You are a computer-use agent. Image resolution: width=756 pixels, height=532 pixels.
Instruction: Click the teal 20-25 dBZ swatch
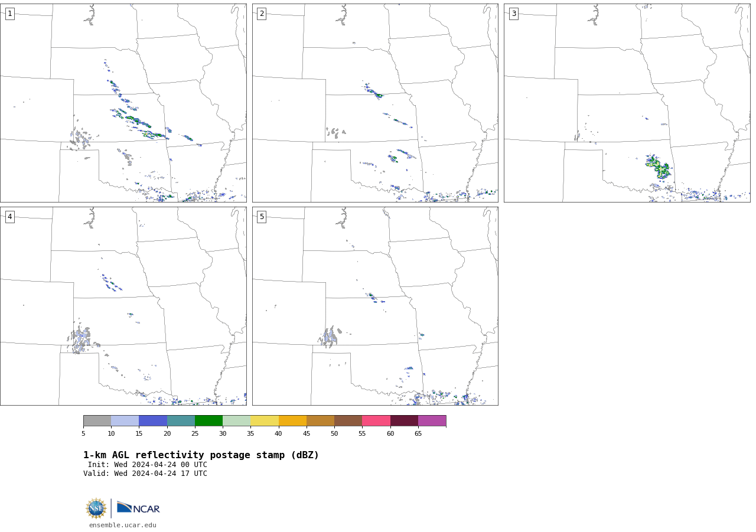181,420
